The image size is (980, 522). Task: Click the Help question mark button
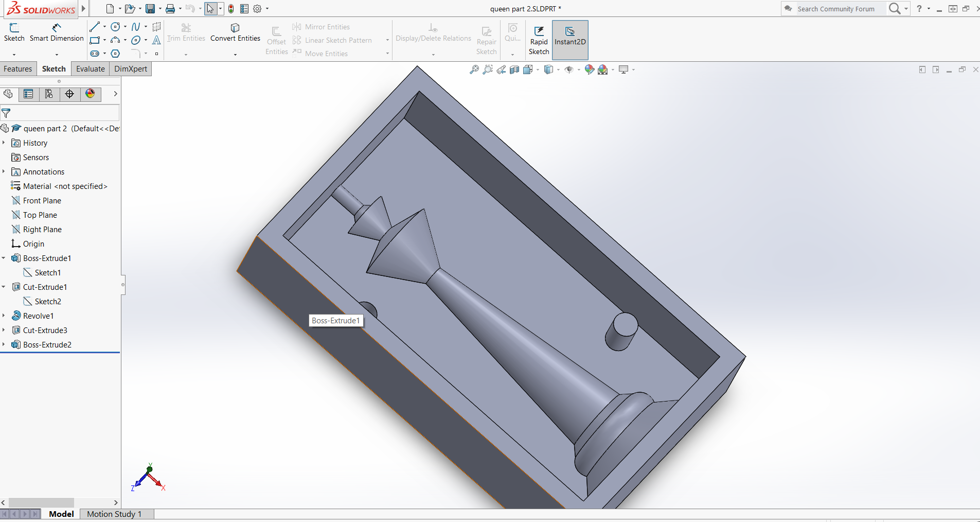click(919, 9)
